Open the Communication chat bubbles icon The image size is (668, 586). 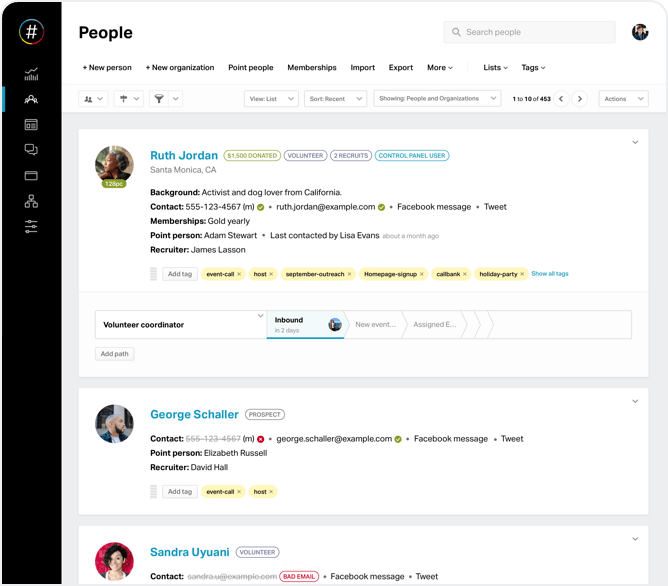click(31, 149)
